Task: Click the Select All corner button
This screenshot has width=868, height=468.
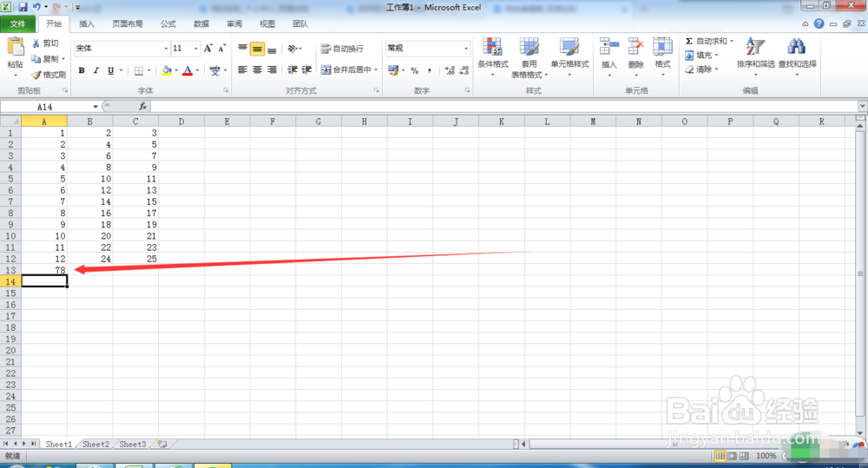Action: coord(10,121)
